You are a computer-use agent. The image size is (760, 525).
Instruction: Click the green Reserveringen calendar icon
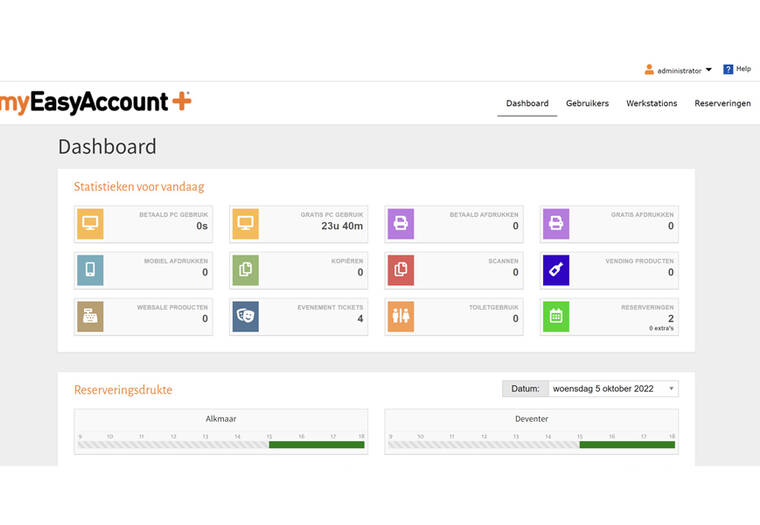tap(555, 316)
